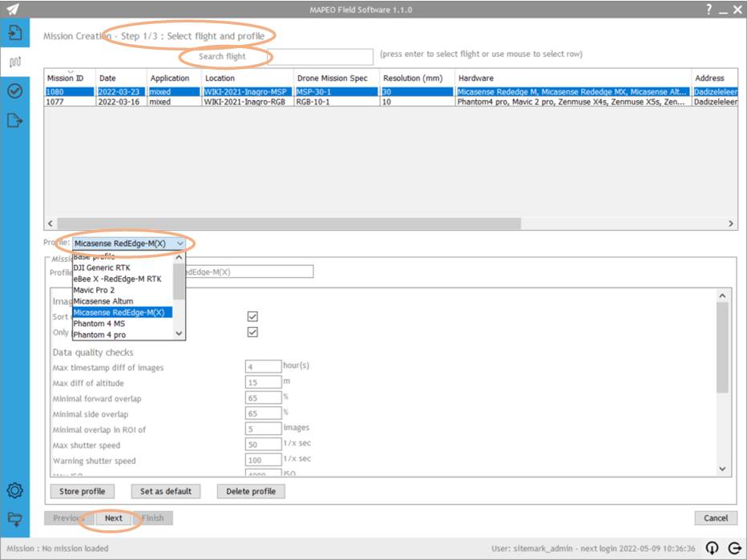Image resolution: width=747 pixels, height=560 pixels.
Task: Click Minimal side overlap field 65
Action: (263, 413)
